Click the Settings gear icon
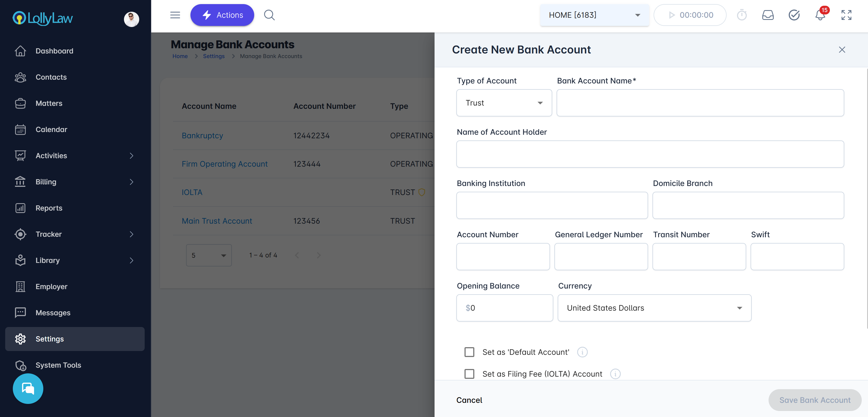The image size is (868, 417). pos(20,339)
